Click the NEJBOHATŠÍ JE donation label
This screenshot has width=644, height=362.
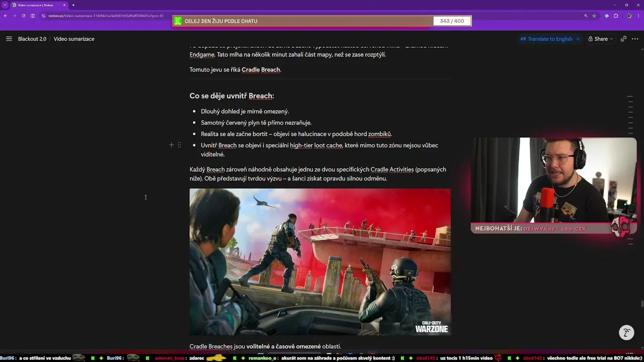click(x=498, y=229)
